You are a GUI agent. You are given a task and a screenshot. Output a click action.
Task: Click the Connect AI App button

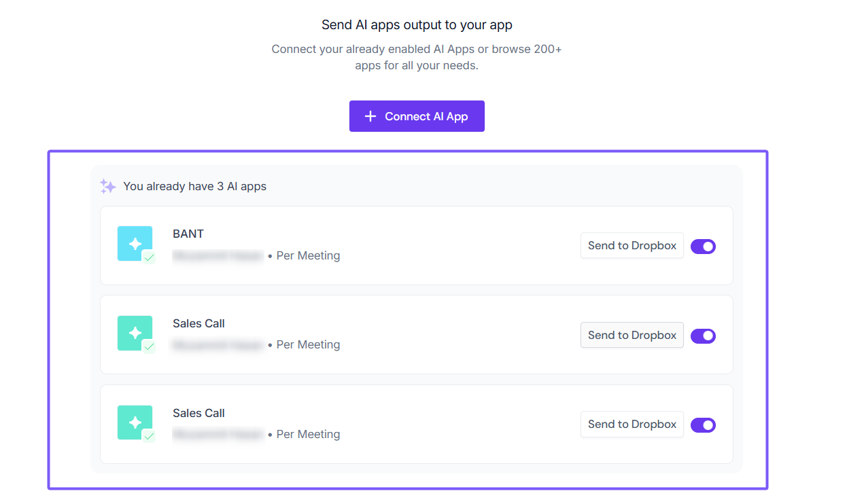[417, 116]
